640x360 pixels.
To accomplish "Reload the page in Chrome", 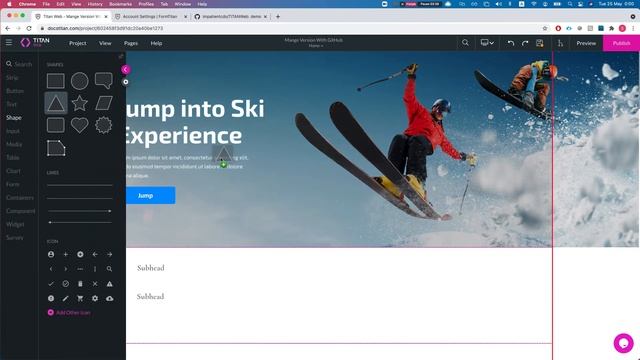I will (29, 28).
